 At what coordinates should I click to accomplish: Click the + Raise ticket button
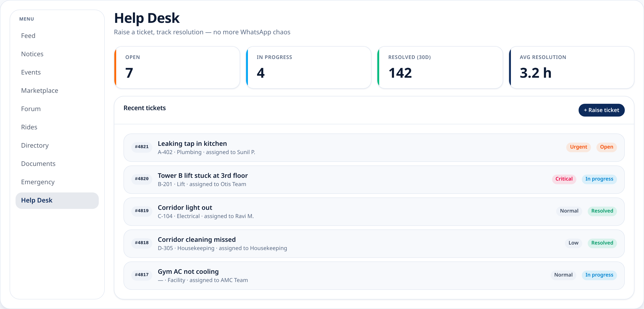tap(601, 110)
